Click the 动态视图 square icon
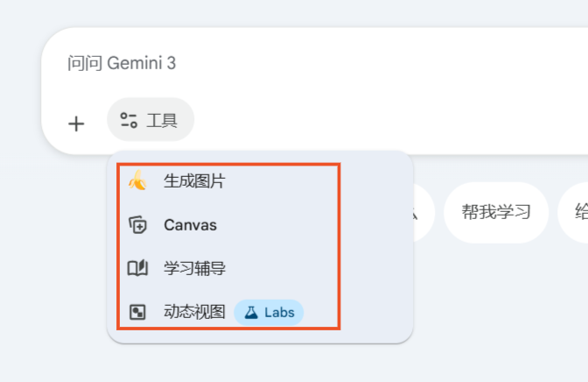The width and height of the screenshot is (588, 382). pyautogui.click(x=137, y=312)
